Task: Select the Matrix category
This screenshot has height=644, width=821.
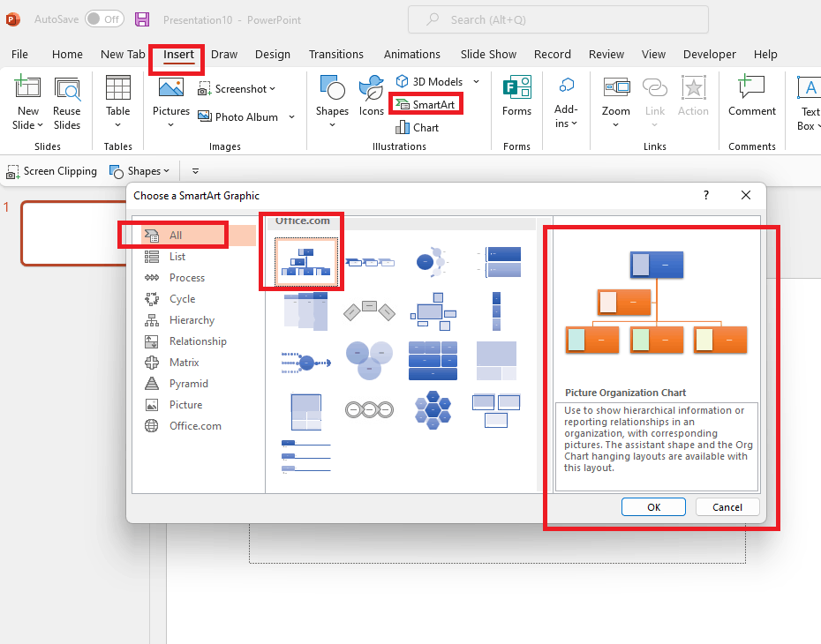Action: click(199, 363)
